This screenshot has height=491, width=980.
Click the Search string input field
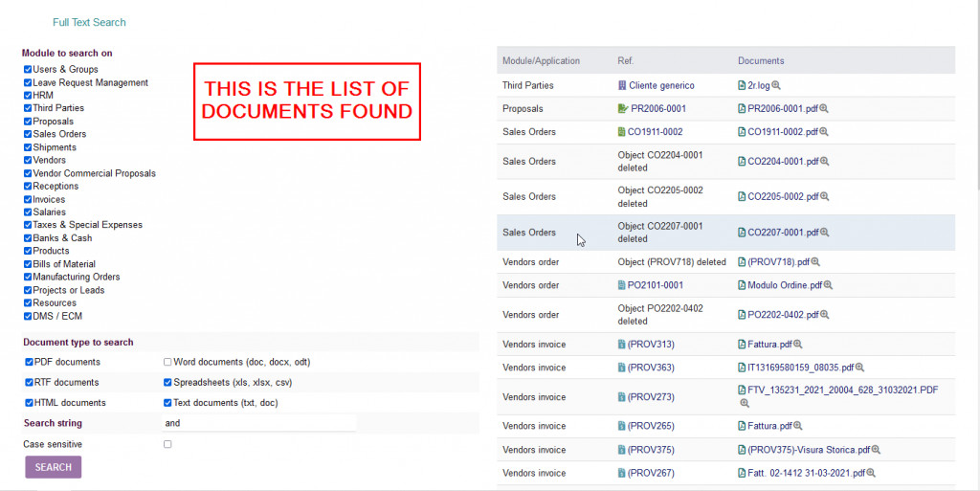[258, 423]
